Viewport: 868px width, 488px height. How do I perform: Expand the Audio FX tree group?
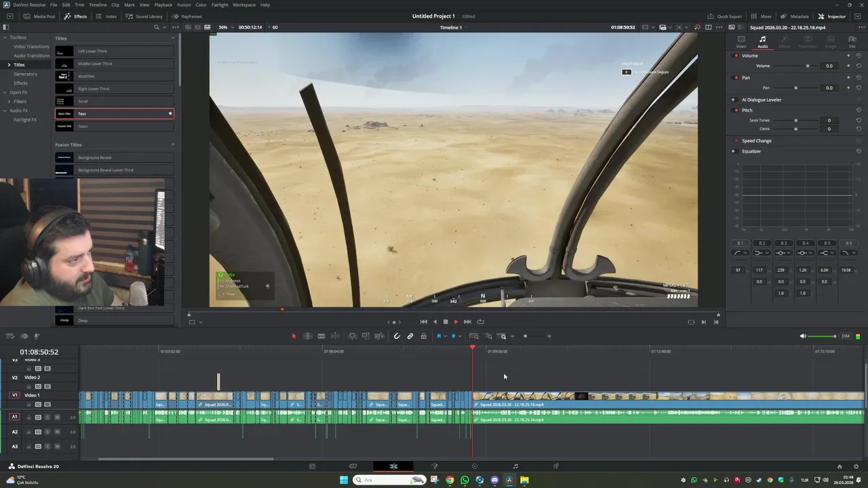(5, 110)
